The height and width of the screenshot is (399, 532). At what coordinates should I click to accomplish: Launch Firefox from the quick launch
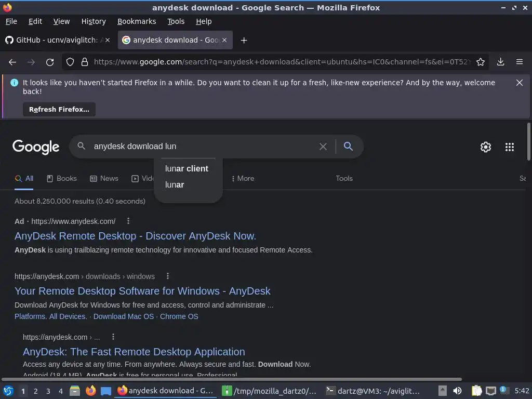90,391
